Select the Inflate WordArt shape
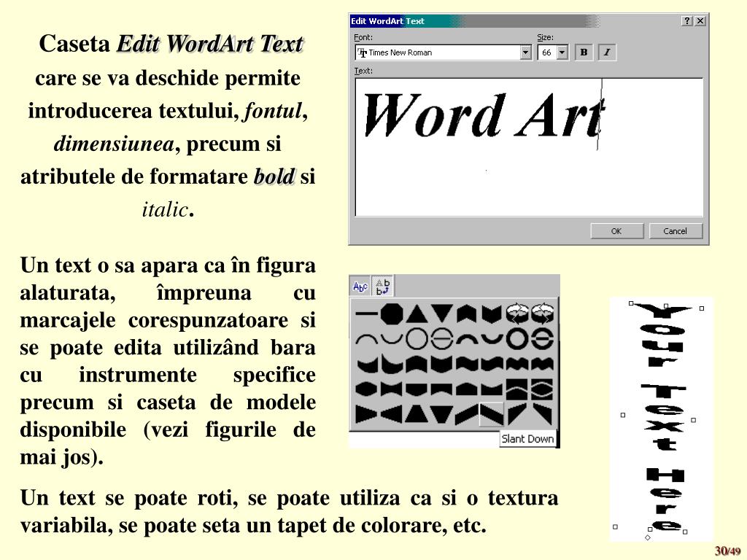This screenshot has height=560, width=747. [366, 389]
